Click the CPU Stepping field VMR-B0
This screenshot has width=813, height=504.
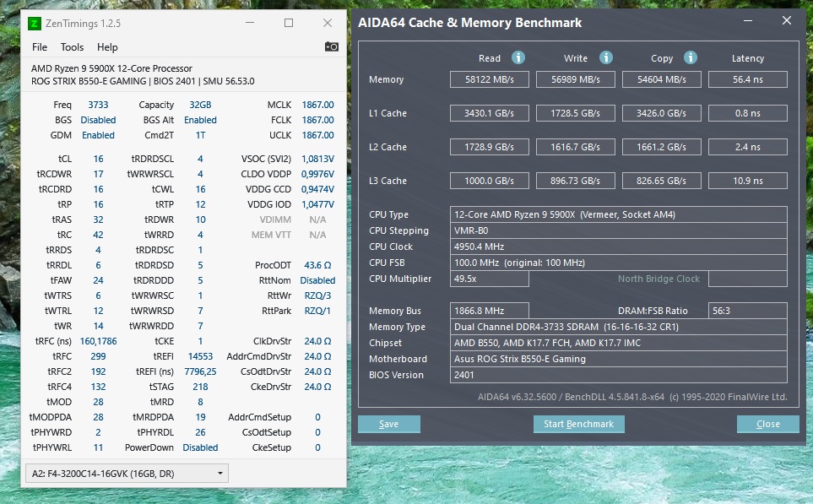click(619, 230)
